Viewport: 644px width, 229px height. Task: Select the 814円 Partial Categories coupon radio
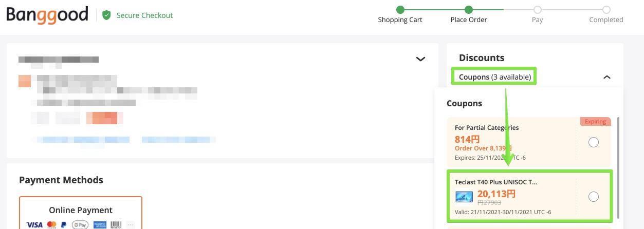tap(594, 142)
